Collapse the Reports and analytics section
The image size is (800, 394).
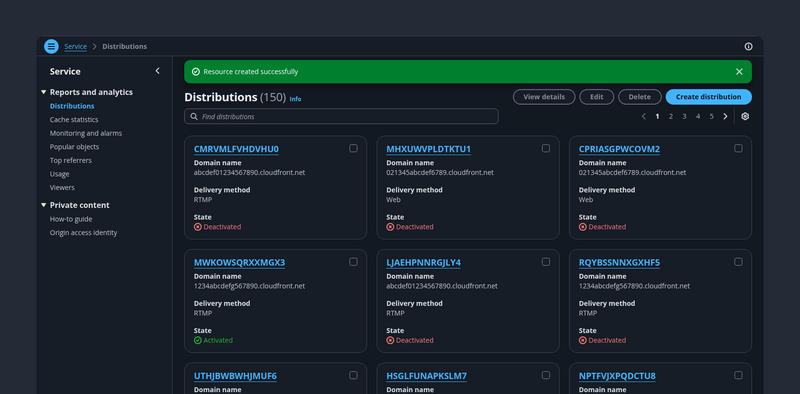43,92
